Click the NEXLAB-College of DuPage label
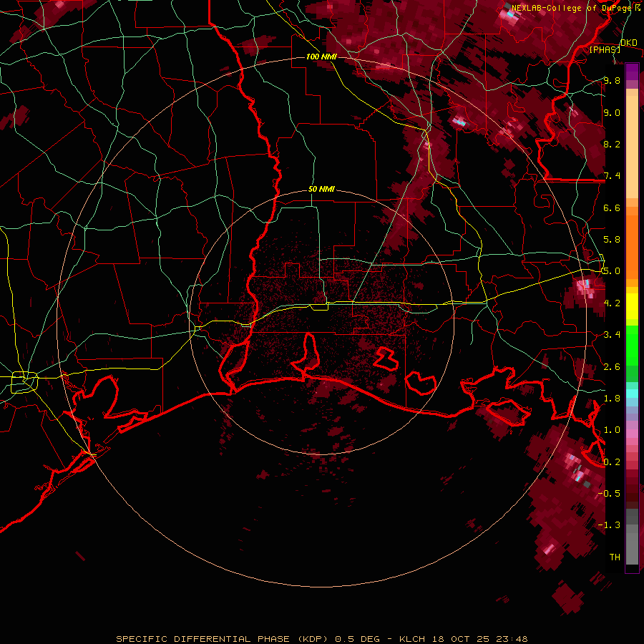The width and height of the screenshot is (644, 644). pyautogui.click(x=571, y=8)
